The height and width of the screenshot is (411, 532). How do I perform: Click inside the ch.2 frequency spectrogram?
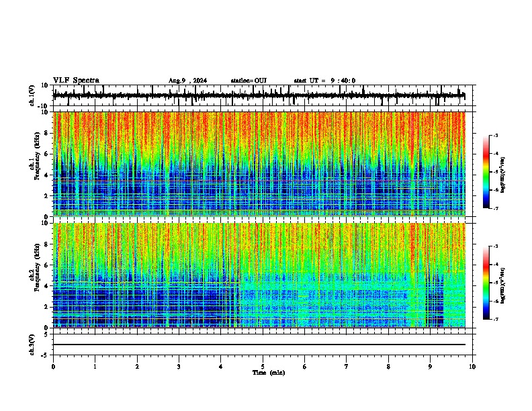coord(259,275)
